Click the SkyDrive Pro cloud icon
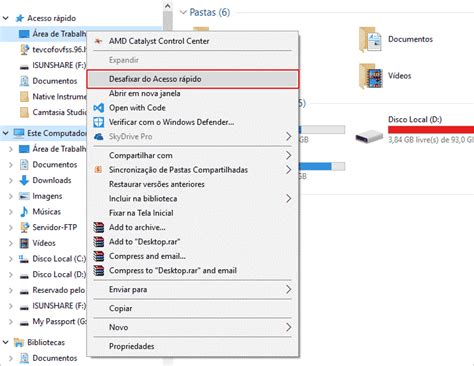This screenshot has height=366, width=474. 99,137
